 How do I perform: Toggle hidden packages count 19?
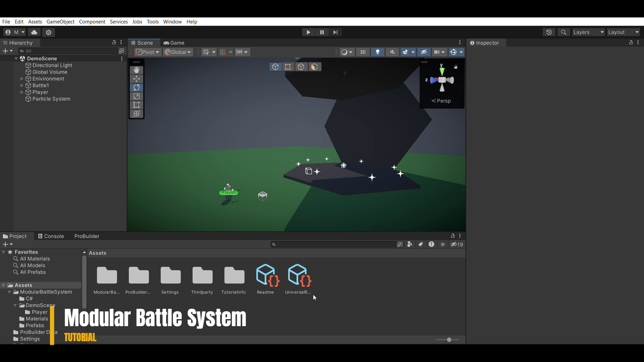[x=457, y=244]
